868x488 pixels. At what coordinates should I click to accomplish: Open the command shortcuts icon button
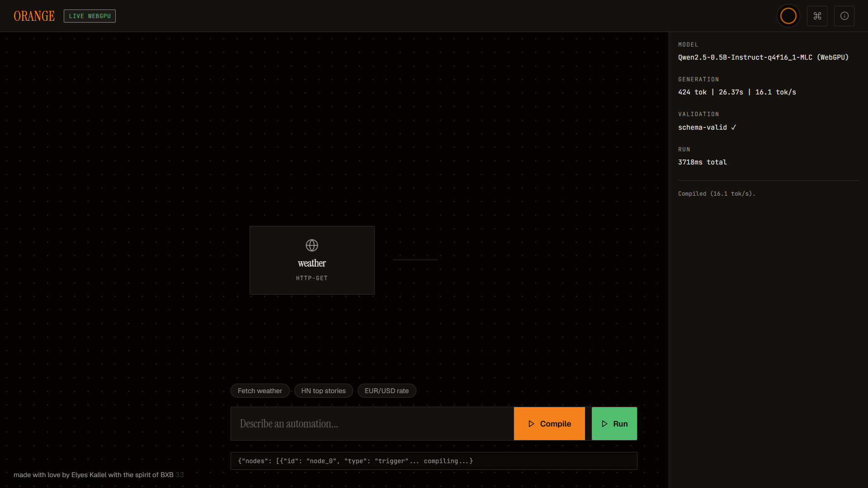(817, 16)
